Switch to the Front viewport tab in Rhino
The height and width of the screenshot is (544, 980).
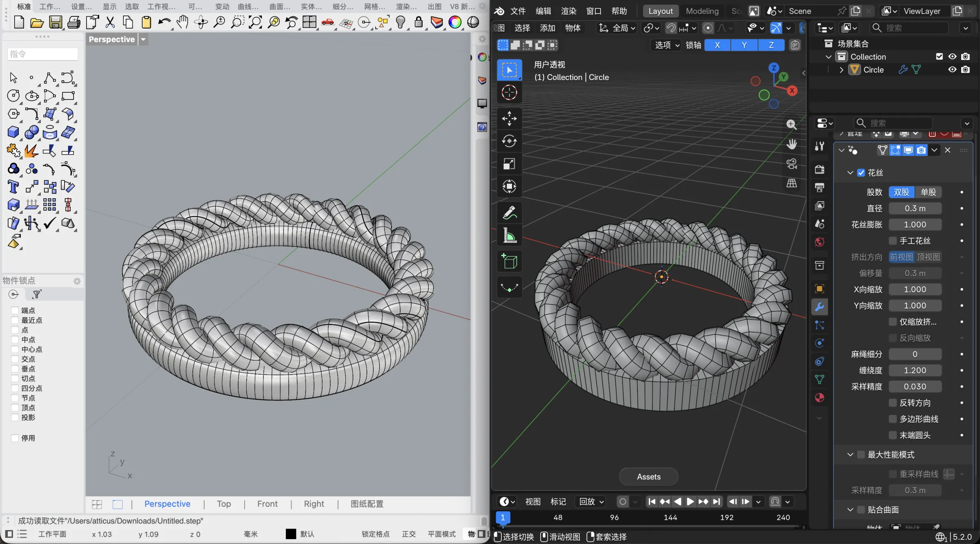pos(267,504)
